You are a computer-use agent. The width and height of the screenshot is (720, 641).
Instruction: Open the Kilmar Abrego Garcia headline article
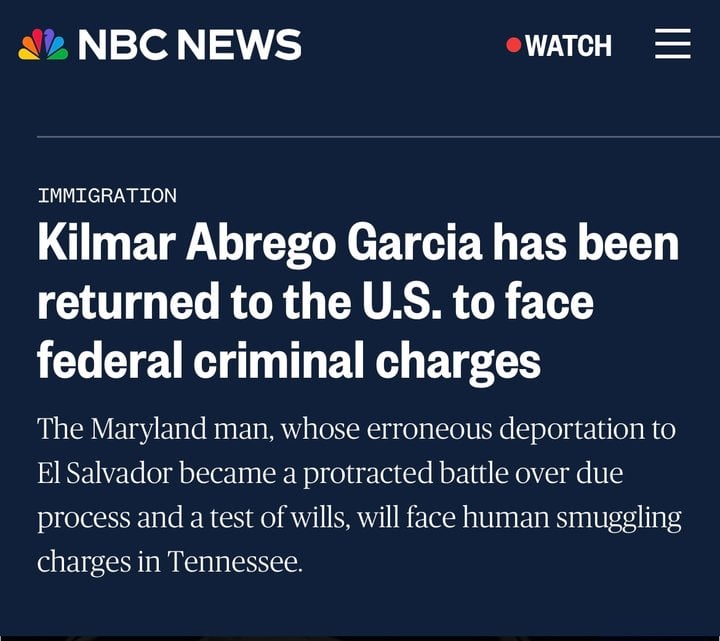pos(358,302)
